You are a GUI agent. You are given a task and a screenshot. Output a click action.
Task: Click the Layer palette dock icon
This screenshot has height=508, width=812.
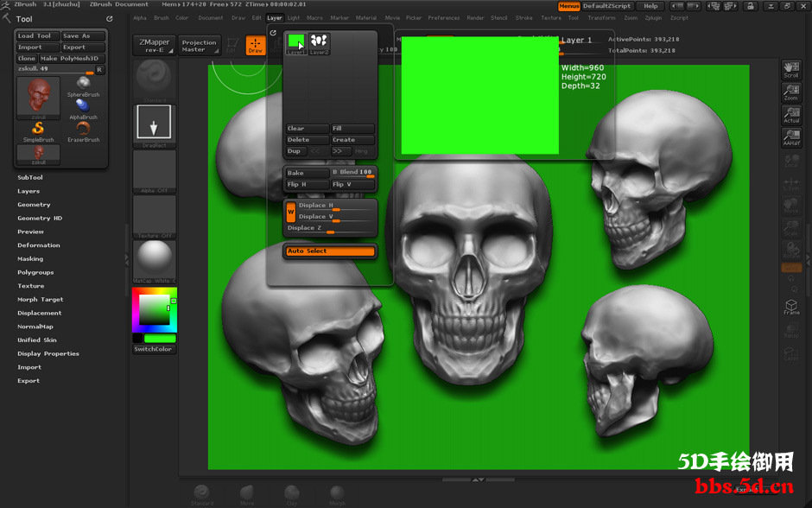click(273, 33)
